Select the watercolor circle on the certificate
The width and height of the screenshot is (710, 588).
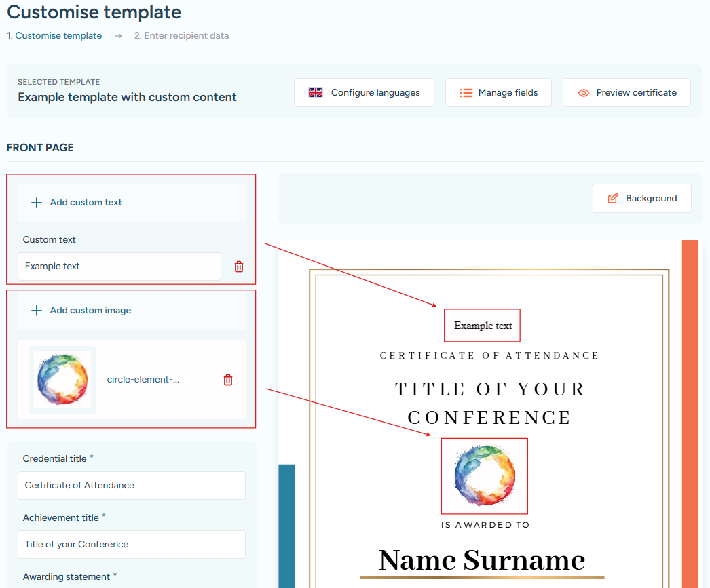484,475
